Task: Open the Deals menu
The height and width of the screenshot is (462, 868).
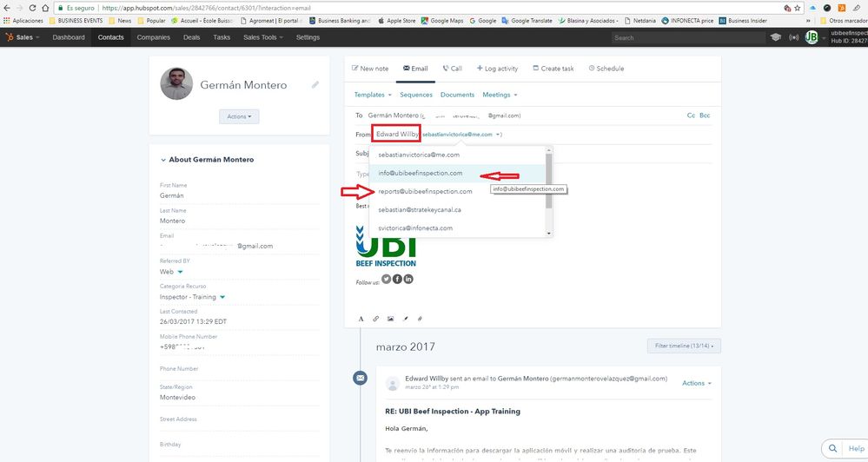Action: [191, 37]
